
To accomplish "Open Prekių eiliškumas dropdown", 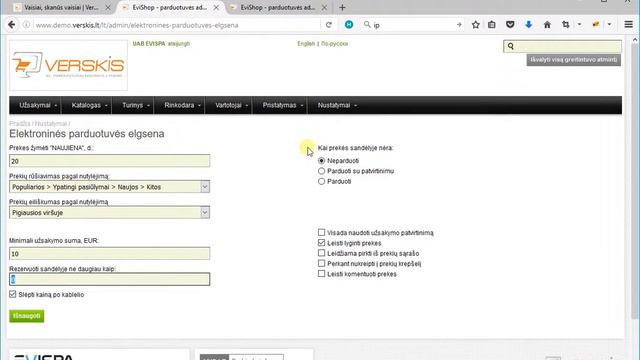I will tap(109, 213).
